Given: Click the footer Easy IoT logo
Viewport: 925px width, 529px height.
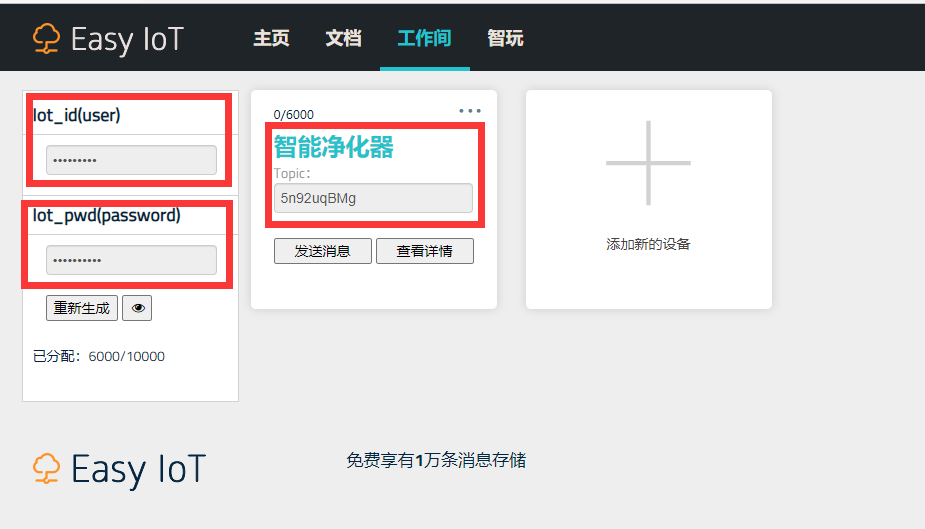Looking at the screenshot, I should tap(119, 469).
